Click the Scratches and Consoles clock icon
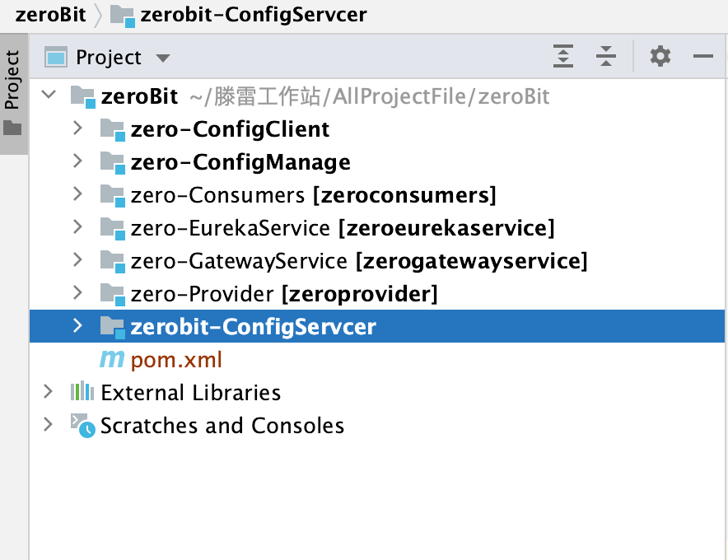This screenshot has width=728, height=560. (82, 426)
